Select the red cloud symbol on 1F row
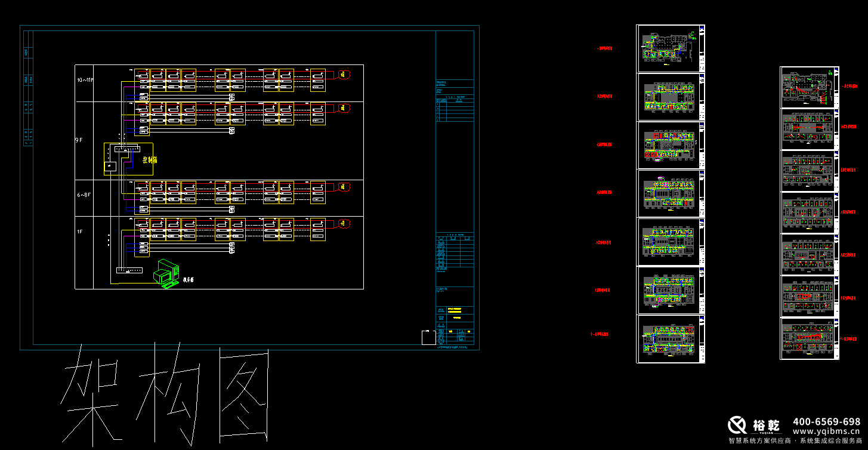The image size is (868, 450). click(x=344, y=224)
